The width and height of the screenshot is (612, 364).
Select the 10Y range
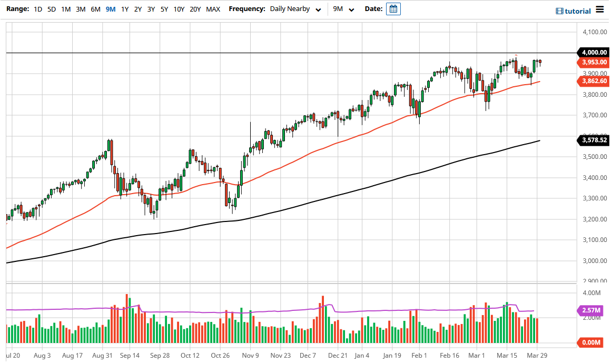click(179, 9)
